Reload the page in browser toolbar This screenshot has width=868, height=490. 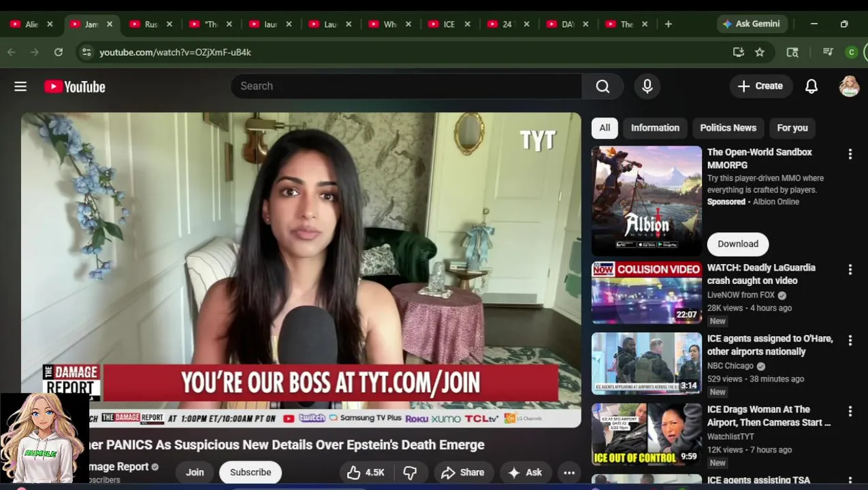click(x=59, y=52)
